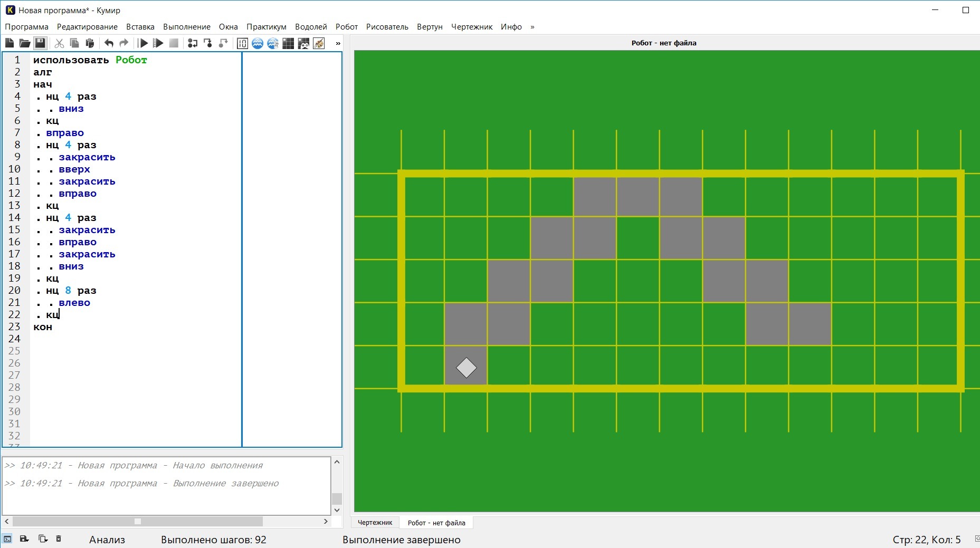Open the Робот menu

(347, 27)
